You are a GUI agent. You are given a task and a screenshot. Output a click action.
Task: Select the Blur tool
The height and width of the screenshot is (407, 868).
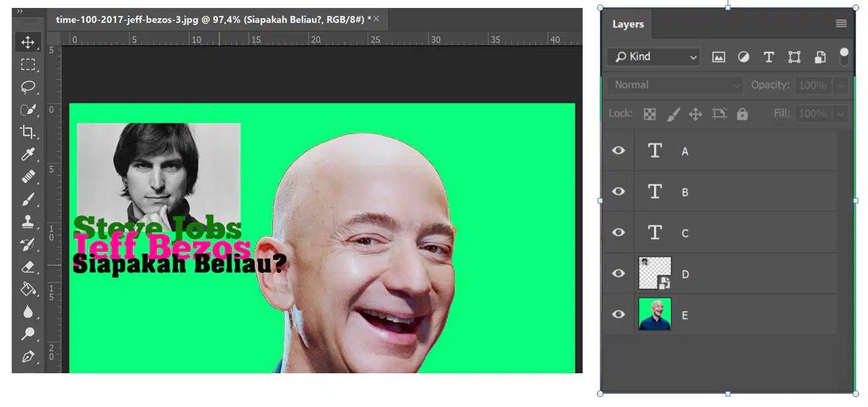pyautogui.click(x=28, y=311)
